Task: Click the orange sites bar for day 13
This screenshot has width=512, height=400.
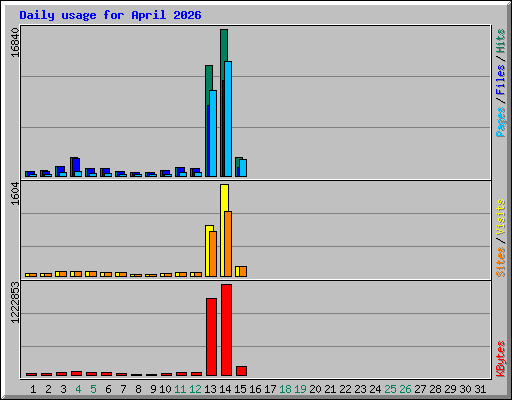Action: pos(213,254)
